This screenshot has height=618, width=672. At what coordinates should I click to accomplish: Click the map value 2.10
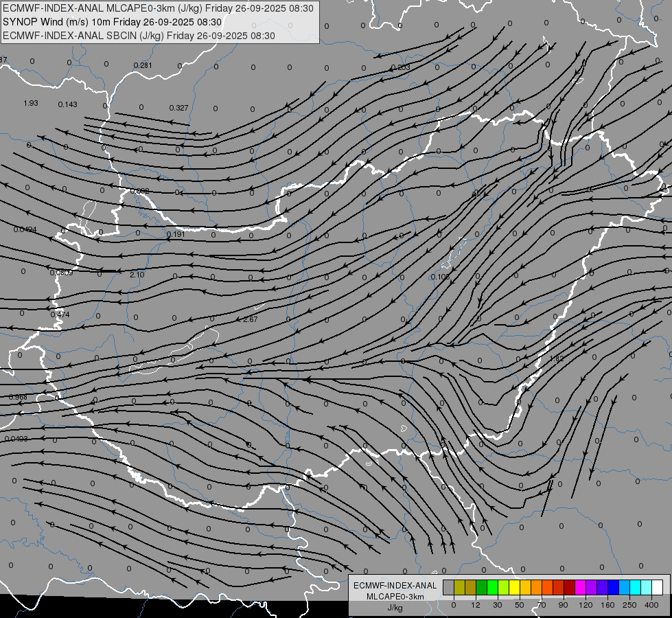tap(137, 275)
